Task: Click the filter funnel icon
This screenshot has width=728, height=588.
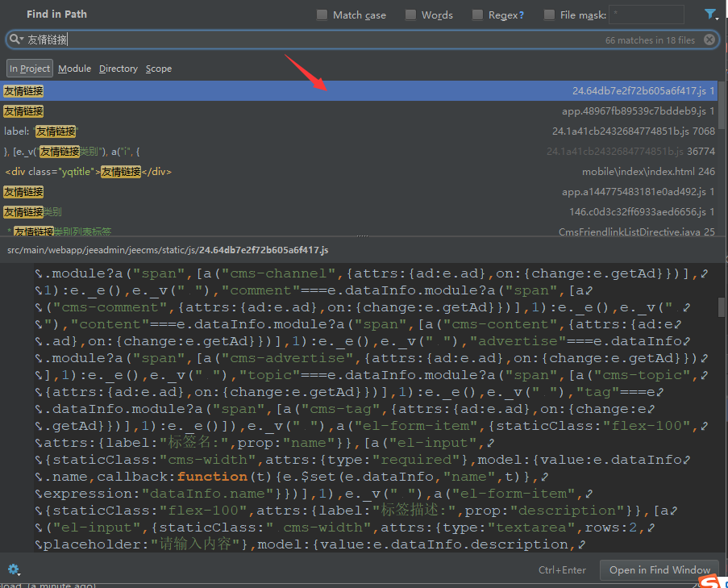Action: (710, 15)
